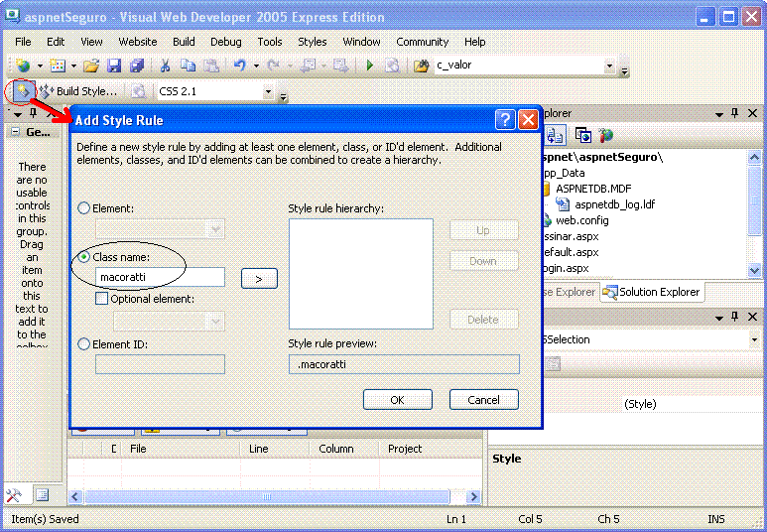Image resolution: width=767 pixels, height=532 pixels.
Task: Click the Delete button beside hierarchy list
Action: [484, 320]
